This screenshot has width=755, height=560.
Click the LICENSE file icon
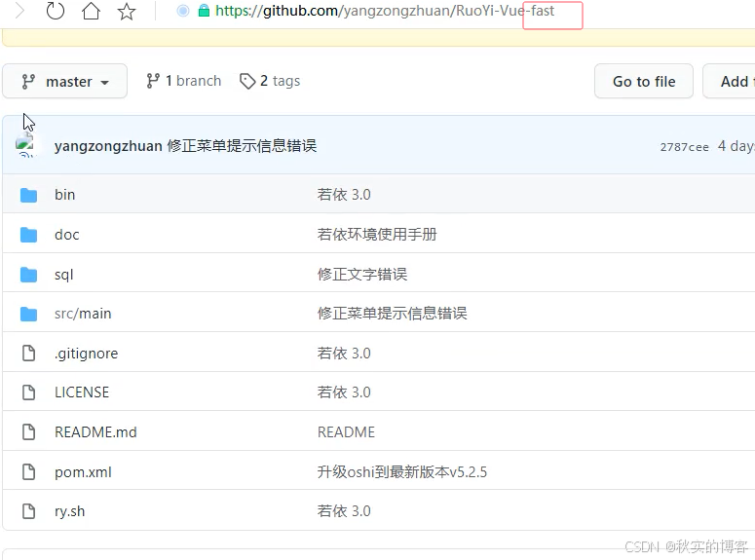coord(29,392)
